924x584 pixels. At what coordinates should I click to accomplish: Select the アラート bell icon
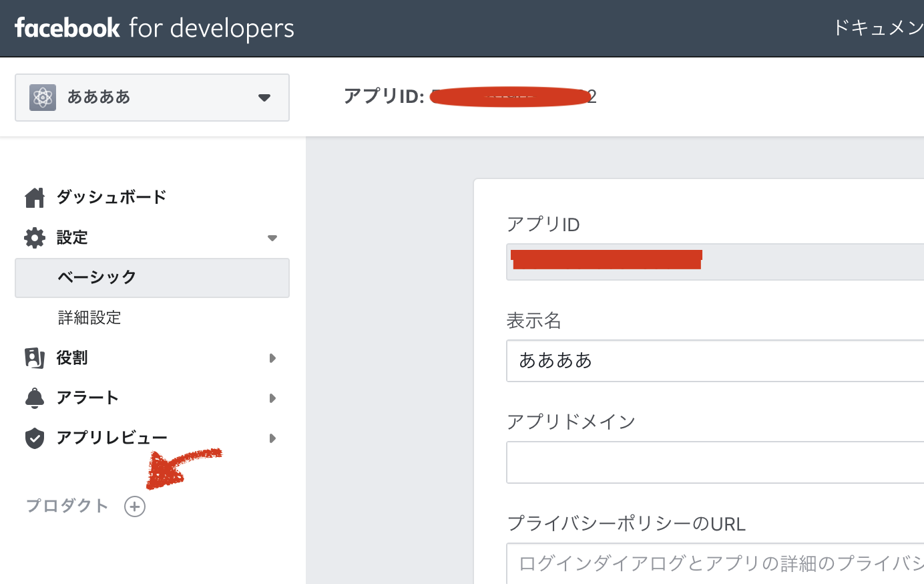click(34, 398)
